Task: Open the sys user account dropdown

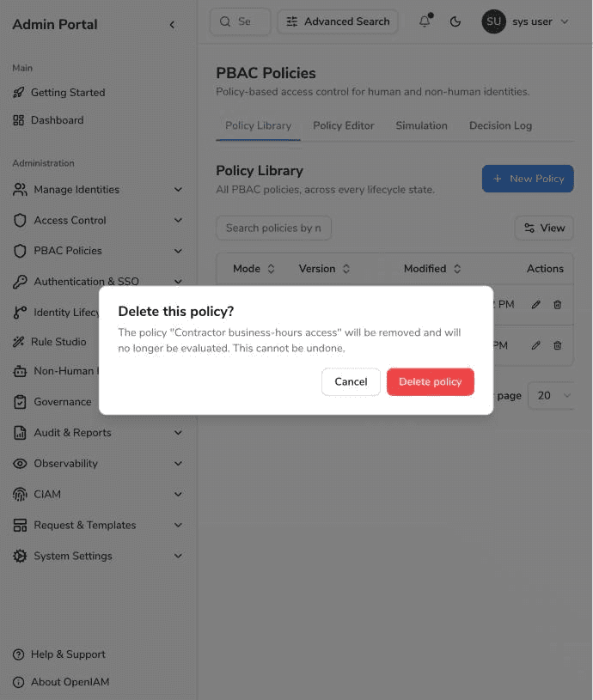Action: click(526, 21)
